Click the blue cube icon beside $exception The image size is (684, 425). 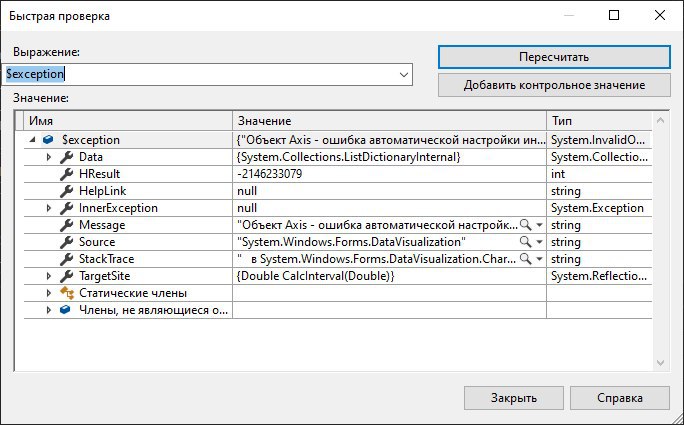pos(48,140)
